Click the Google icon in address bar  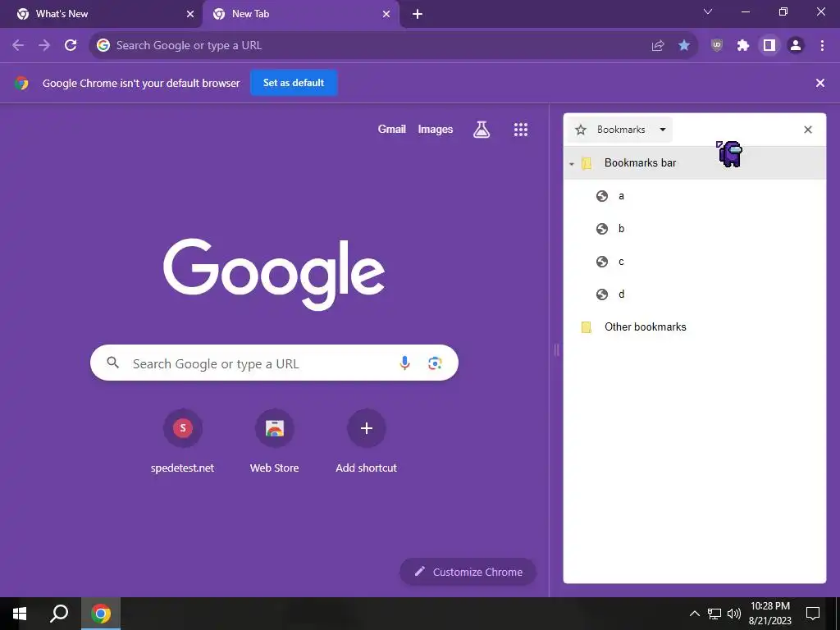[x=103, y=46]
